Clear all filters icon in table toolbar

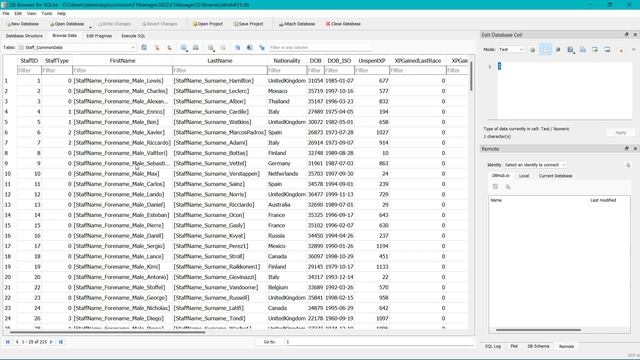157,48
